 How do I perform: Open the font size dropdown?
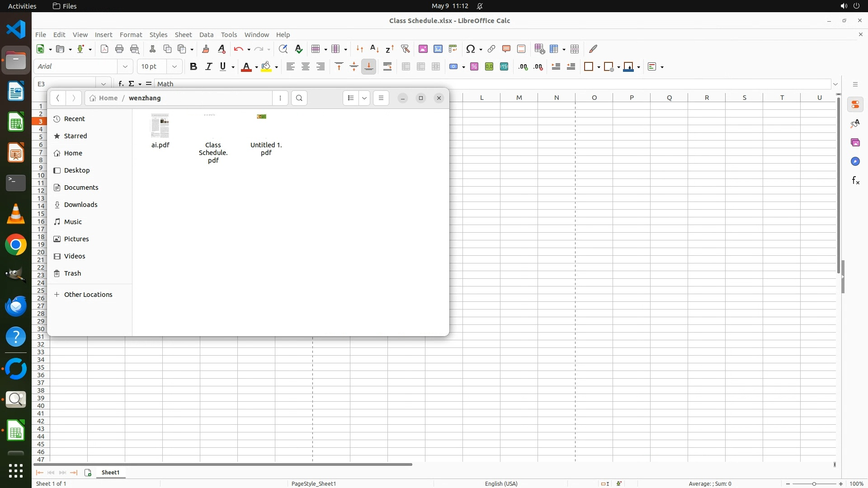[x=175, y=66]
